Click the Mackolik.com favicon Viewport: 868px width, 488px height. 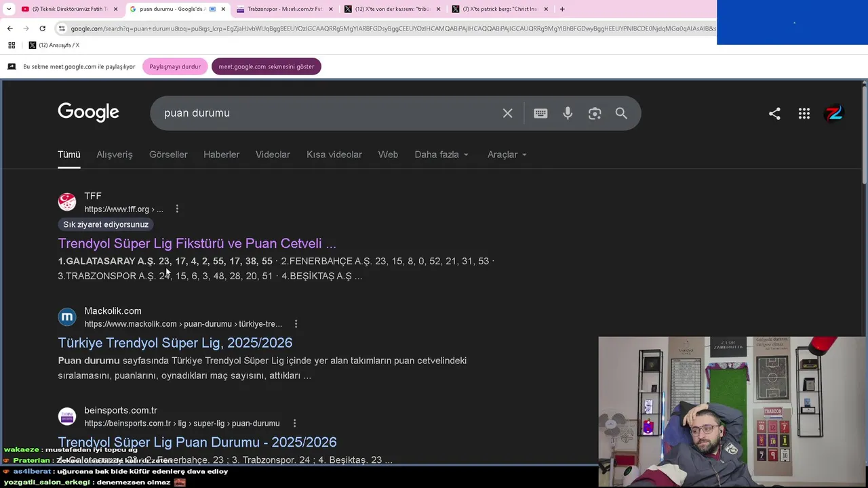(x=67, y=317)
